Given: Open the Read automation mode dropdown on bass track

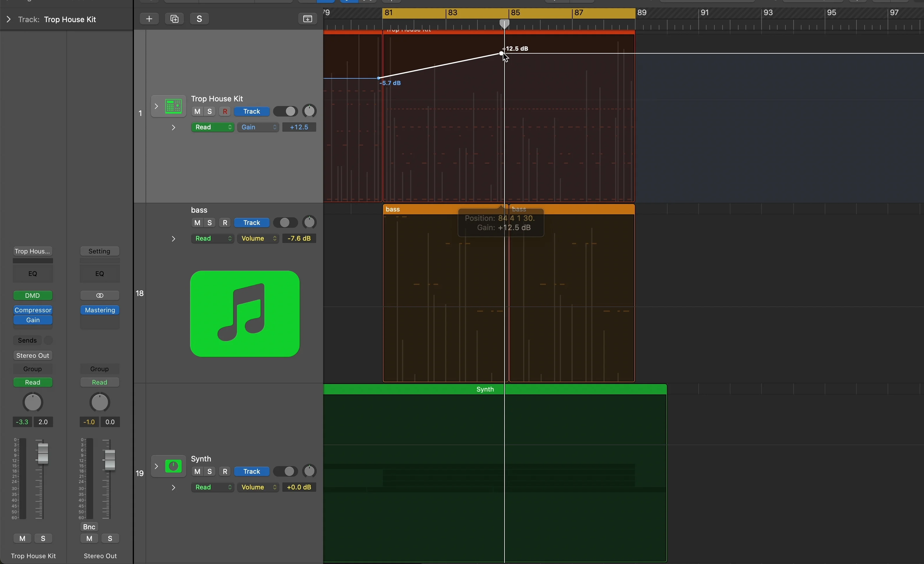Looking at the screenshot, I should (x=213, y=238).
